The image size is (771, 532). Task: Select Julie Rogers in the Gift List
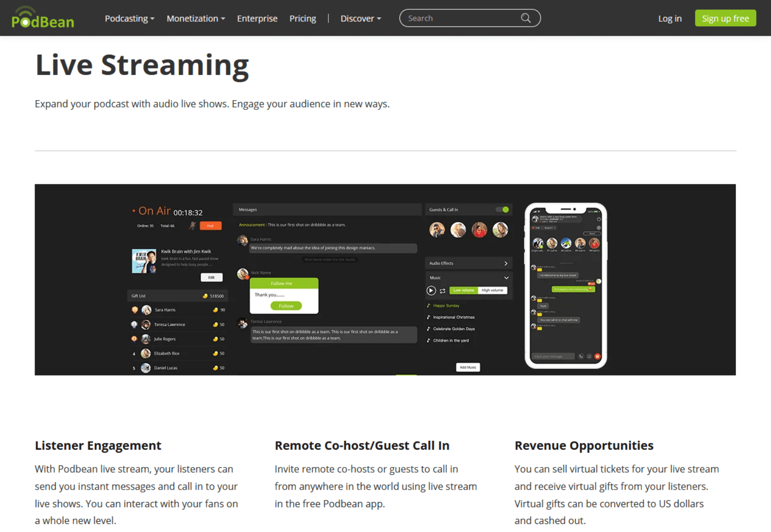[x=178, y=339]
